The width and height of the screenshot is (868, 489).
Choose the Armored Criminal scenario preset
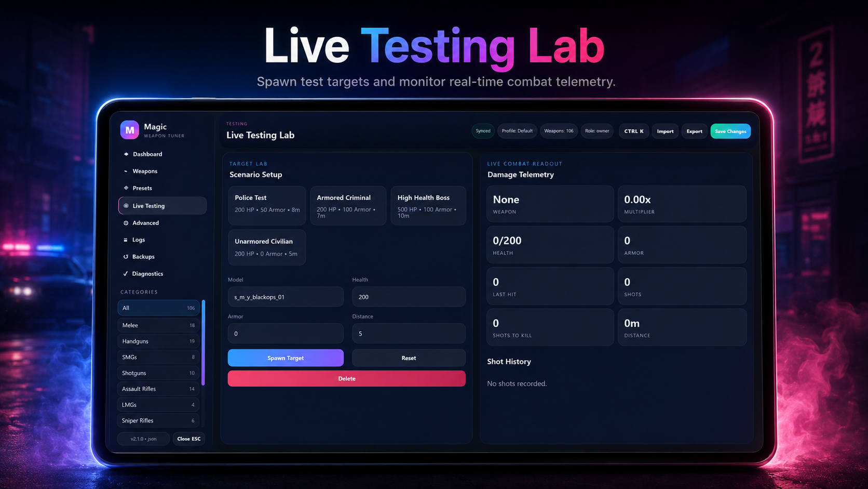tap(348, 205)
